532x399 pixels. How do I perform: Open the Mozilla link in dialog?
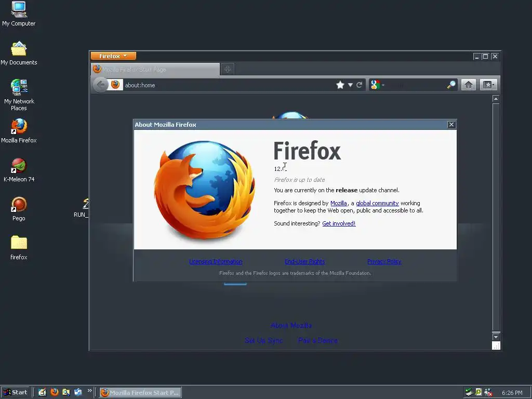pos(339,203)
